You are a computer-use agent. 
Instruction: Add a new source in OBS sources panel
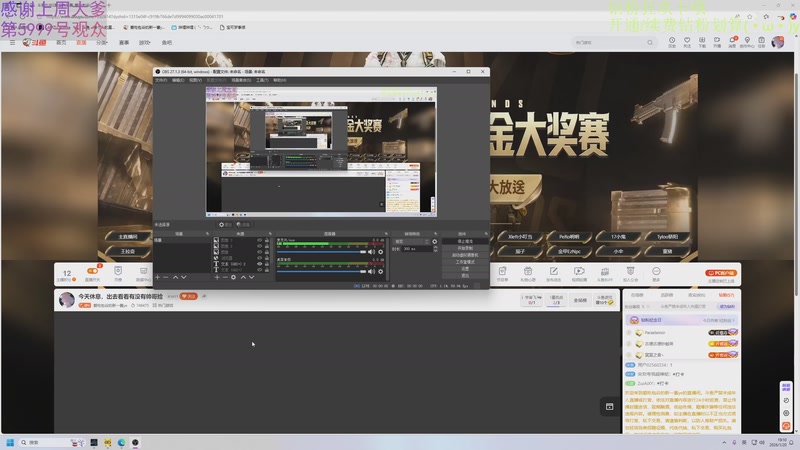click(217, 277)
